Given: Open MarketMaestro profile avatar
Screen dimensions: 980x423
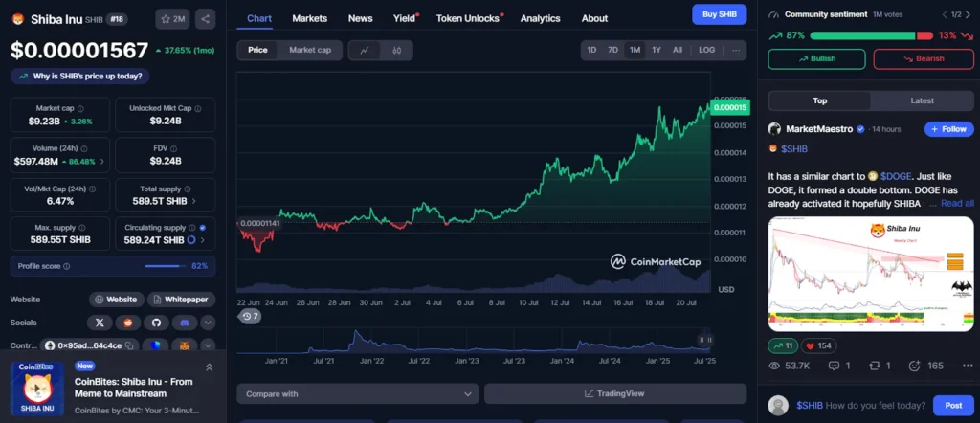Looking at the screenshot, I should (x=774, y=128).
